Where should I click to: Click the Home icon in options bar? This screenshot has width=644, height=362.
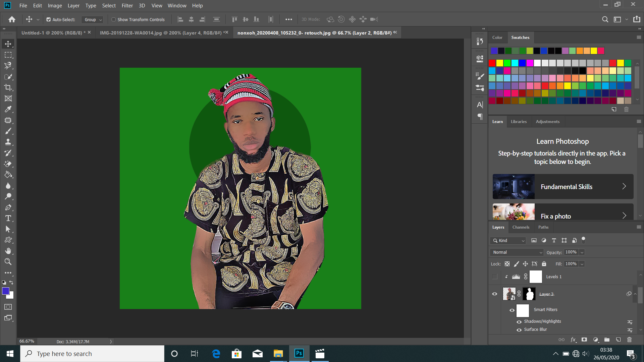12,19
